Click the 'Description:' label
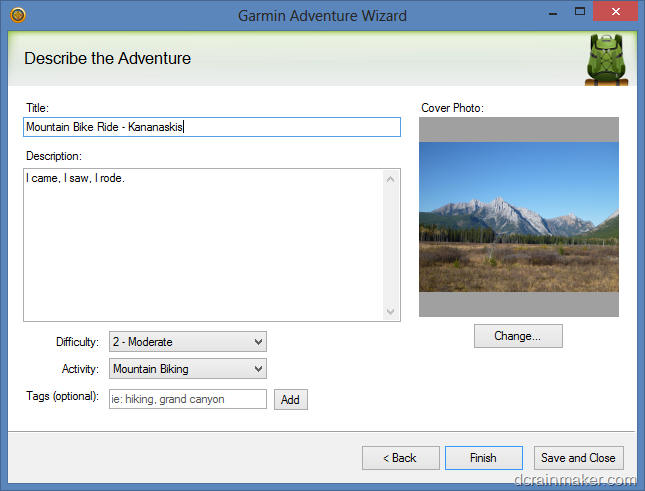 pos(54,156)
